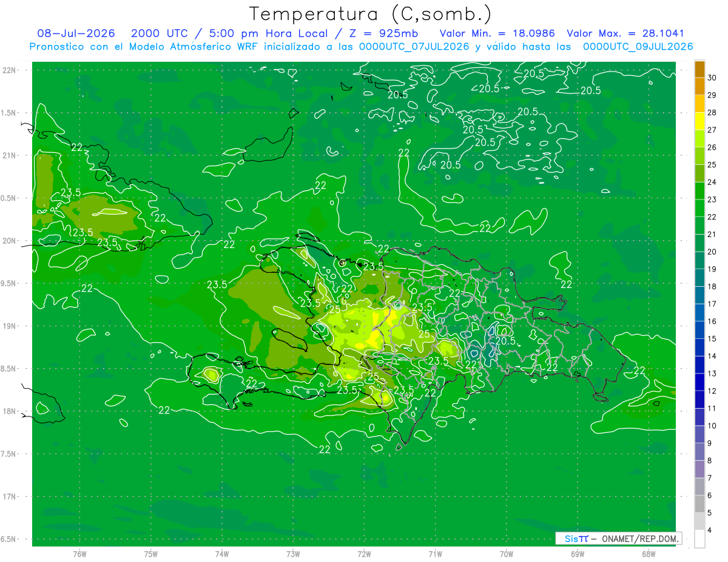Click the "20N" latitude axis label
Screen dimensions: 728x562
click(x=10, y=241)
